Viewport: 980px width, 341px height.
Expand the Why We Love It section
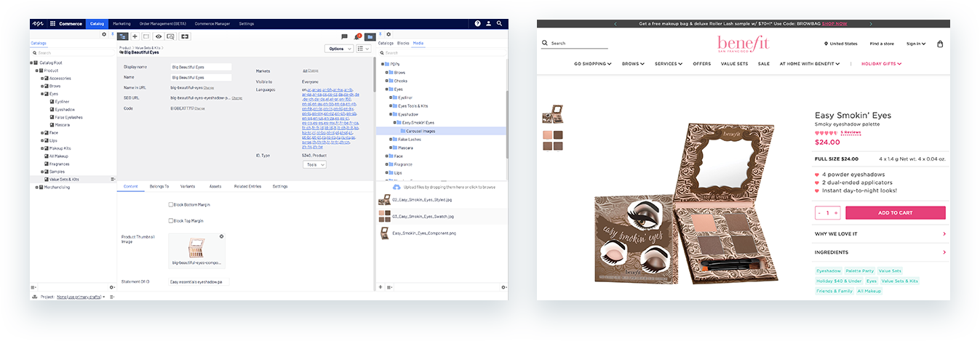click(x=879, y=234)
